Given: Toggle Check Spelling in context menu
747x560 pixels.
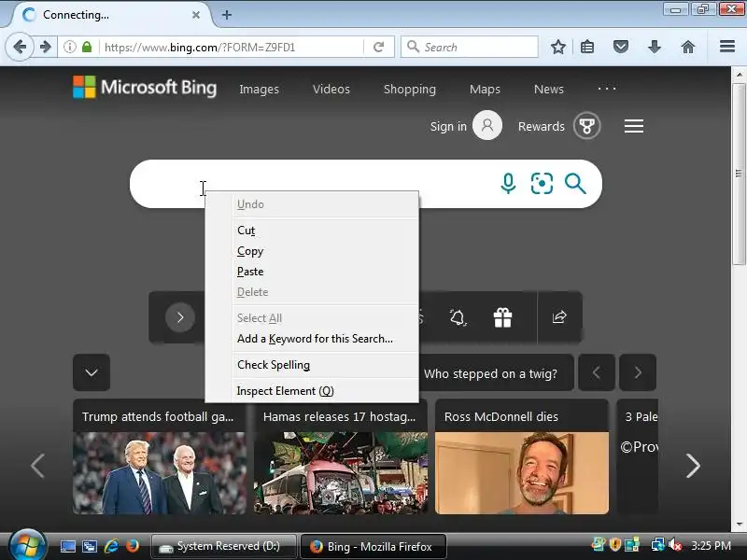Looking at the screenshot, I should click(x=312, y=365).
